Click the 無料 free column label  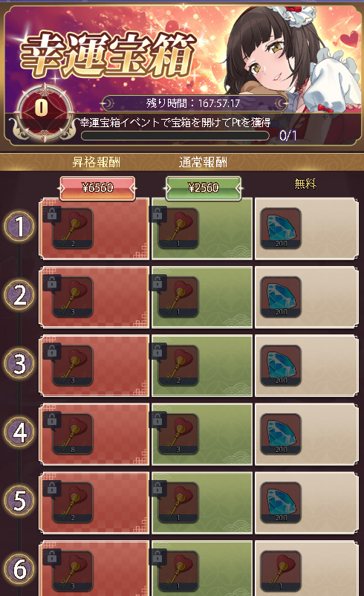click(305, 184)
